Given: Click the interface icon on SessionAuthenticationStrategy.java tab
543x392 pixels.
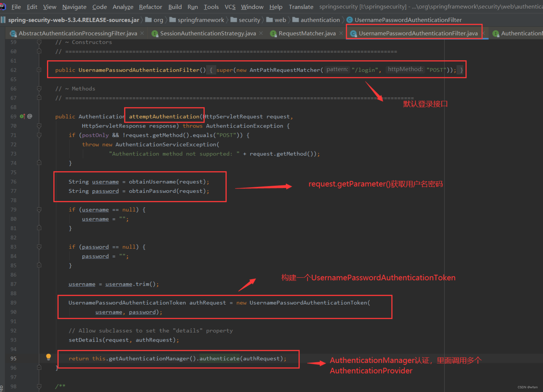Looking at the screenshot, I should (x=155, y=33).
